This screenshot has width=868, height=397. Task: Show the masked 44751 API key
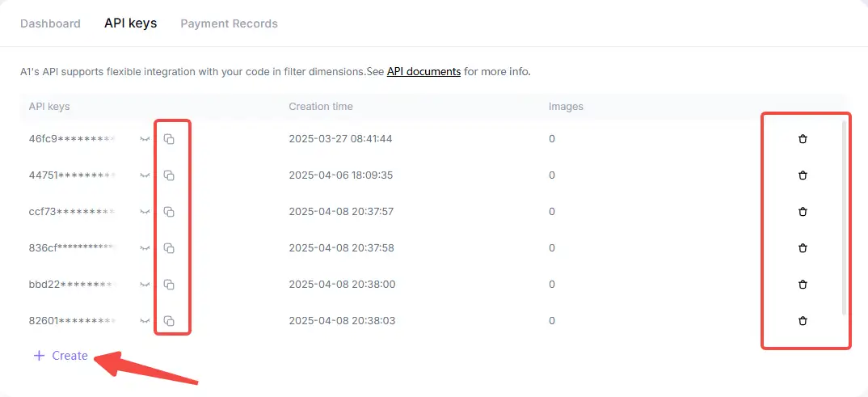click(x=145, y=175)
